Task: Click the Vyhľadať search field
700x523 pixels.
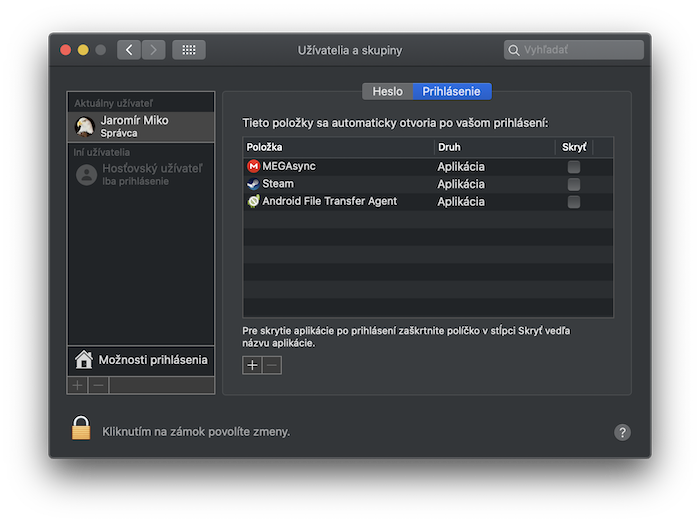Action: click(580, 50)
